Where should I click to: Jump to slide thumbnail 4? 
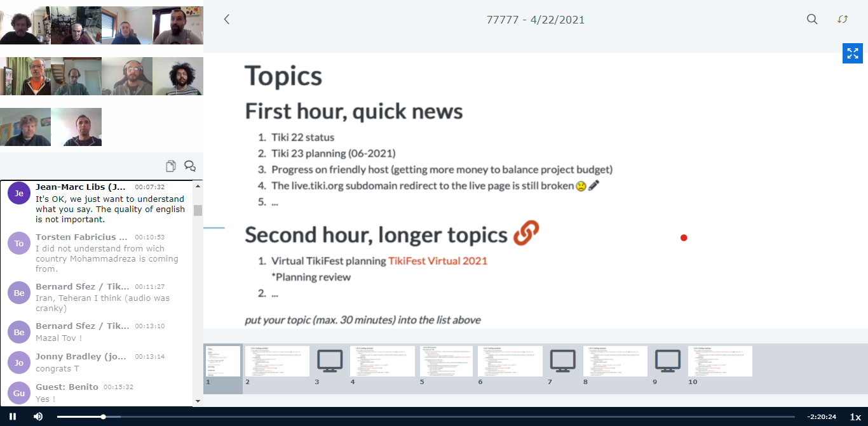tap(382, 361)
